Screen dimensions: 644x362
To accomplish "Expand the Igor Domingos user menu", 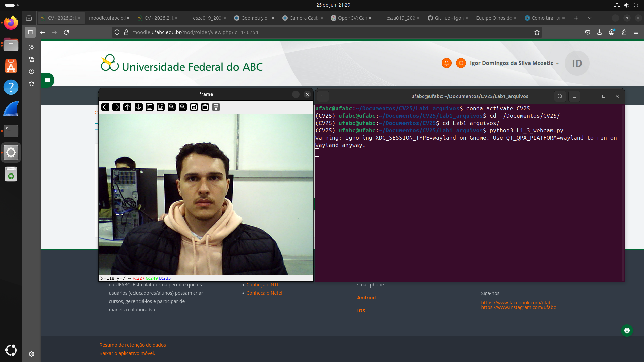I will click(515, 63).
